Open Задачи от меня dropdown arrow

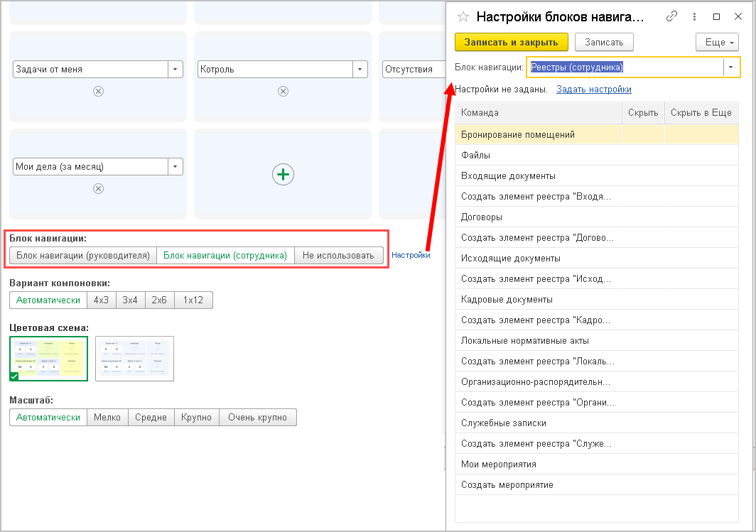click(x=175, y=70)
